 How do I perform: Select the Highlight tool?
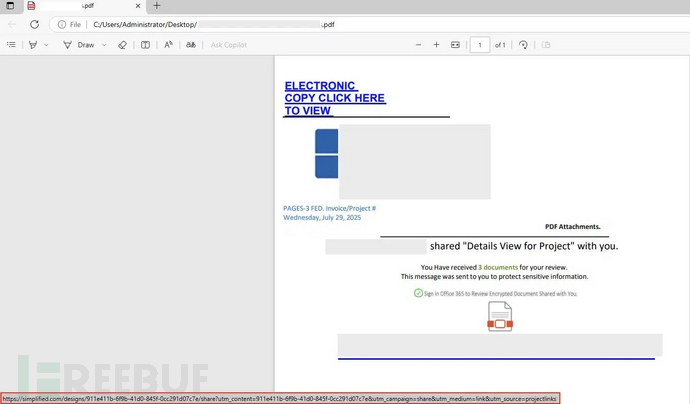pyautogui.click(x=33, y=45)
